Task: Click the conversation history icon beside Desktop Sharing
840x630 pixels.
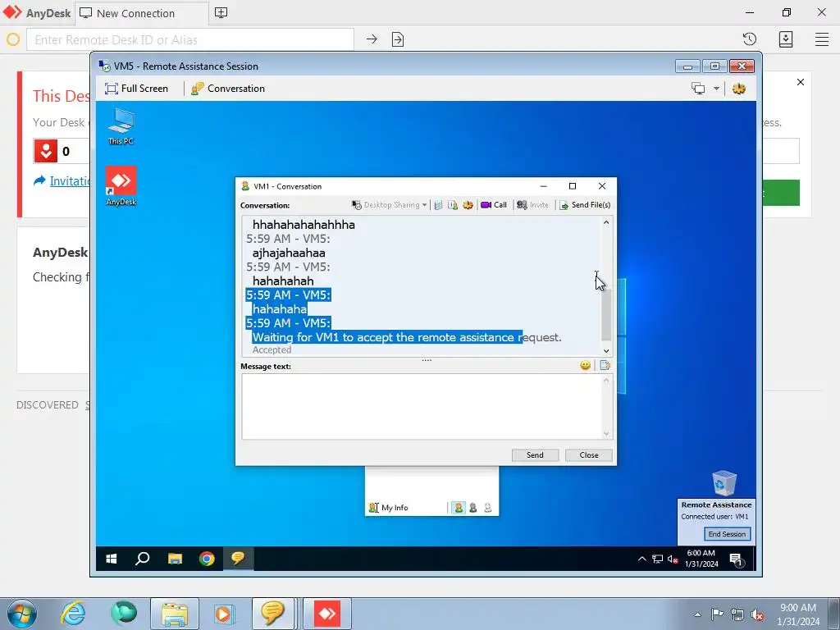Action: [438, 204]
